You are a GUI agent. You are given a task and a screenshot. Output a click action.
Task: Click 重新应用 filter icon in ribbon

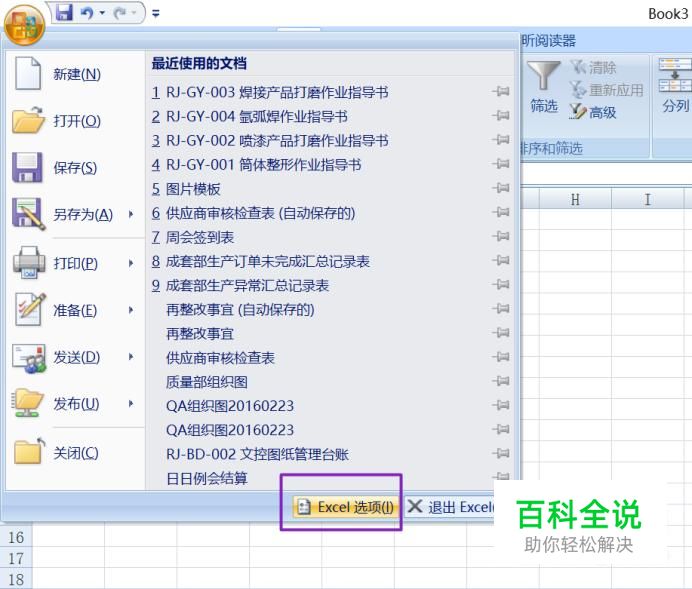point(578,90)
